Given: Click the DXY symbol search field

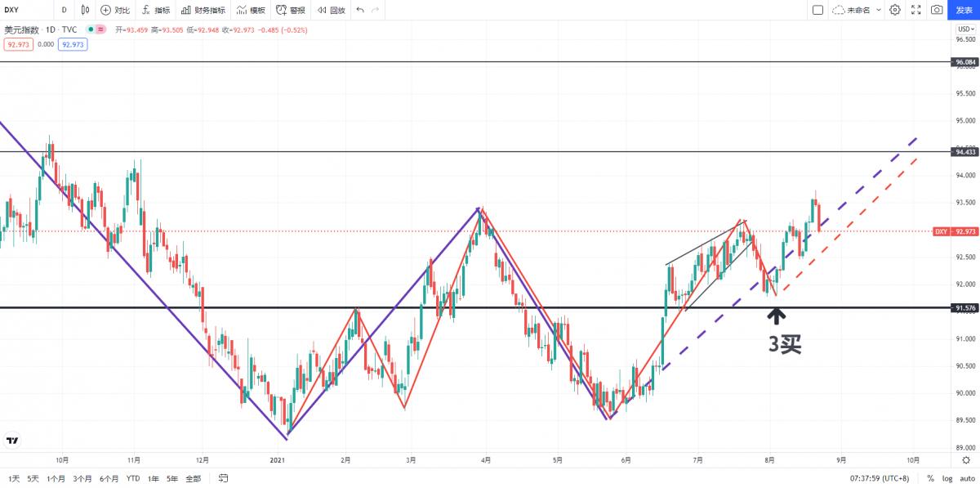Looking at the screenshot, I should (x=24, y=10).
